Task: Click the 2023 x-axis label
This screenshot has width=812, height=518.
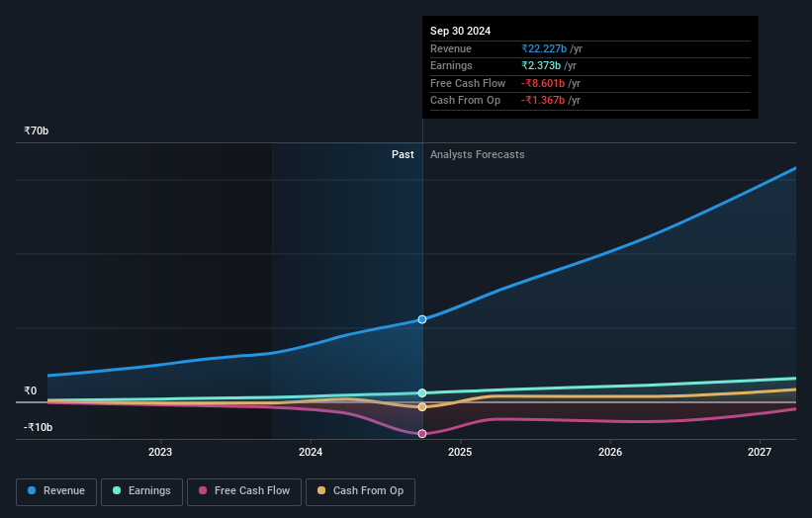Action: (x=160, y=452)
